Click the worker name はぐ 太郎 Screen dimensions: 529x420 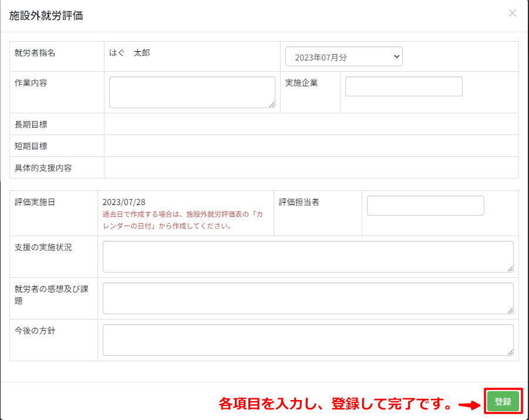click(129, 53)
